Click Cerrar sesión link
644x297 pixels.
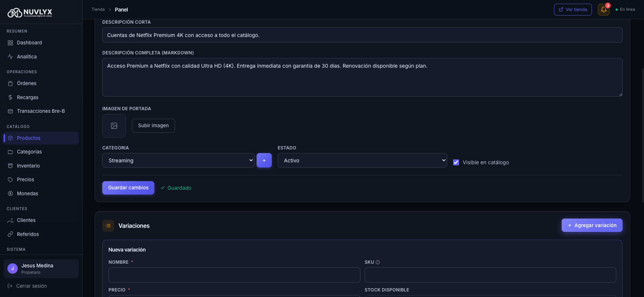[x=27, y=286]
